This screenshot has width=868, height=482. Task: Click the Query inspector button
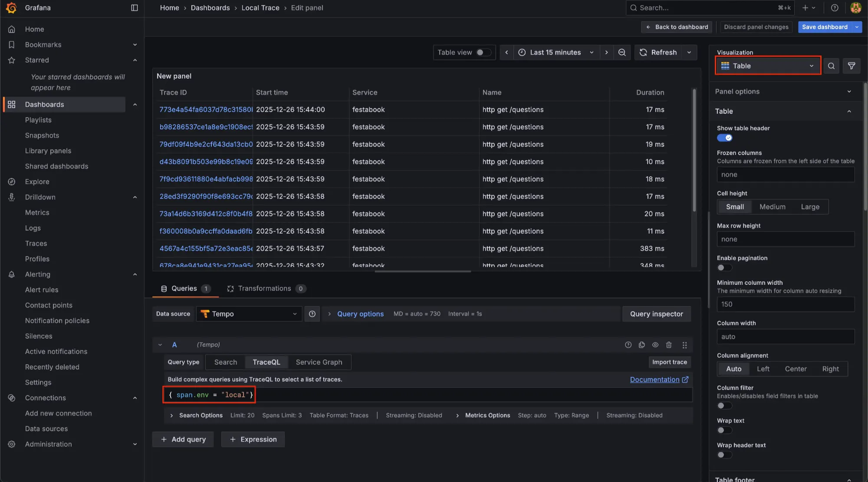click(656, 314)
